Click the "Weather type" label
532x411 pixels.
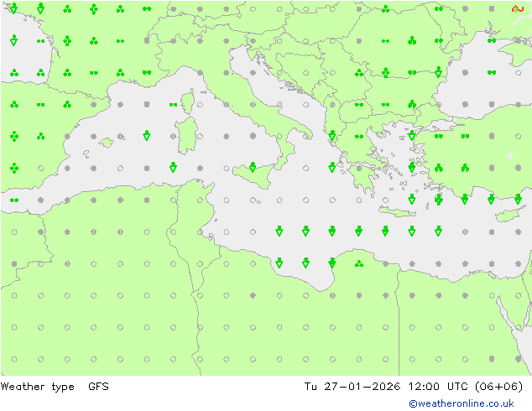[x=37, y=387]
